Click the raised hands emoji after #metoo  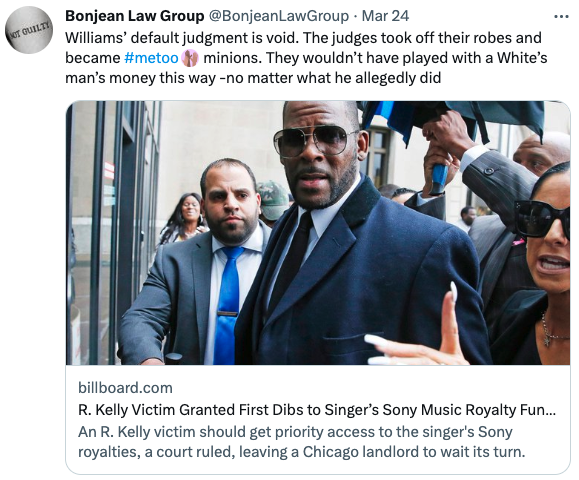coord(190,58)
